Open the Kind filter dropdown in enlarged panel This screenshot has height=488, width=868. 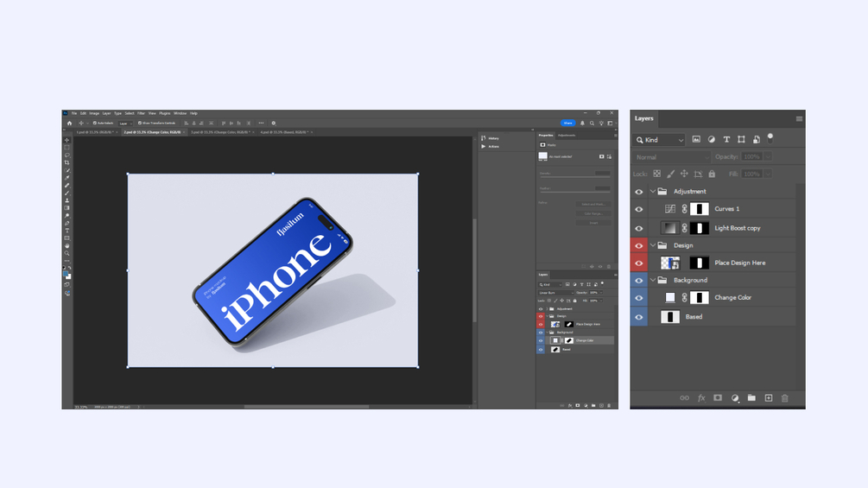click(659, 140)
